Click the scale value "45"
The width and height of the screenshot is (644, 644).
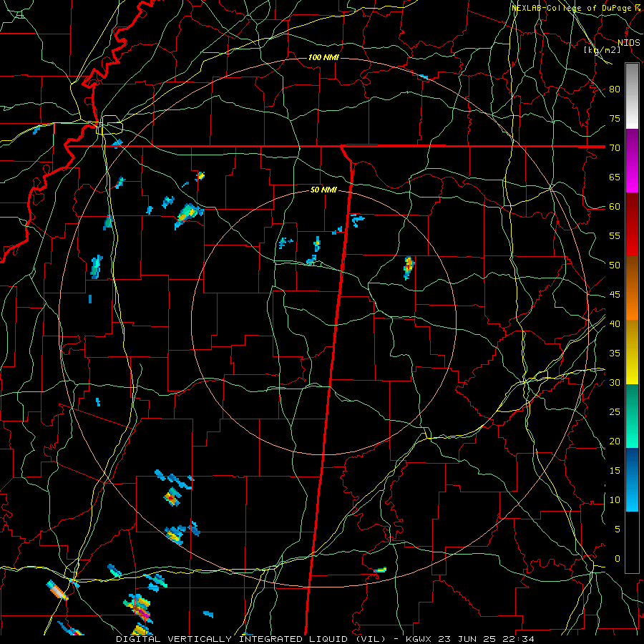click(615, 295)
